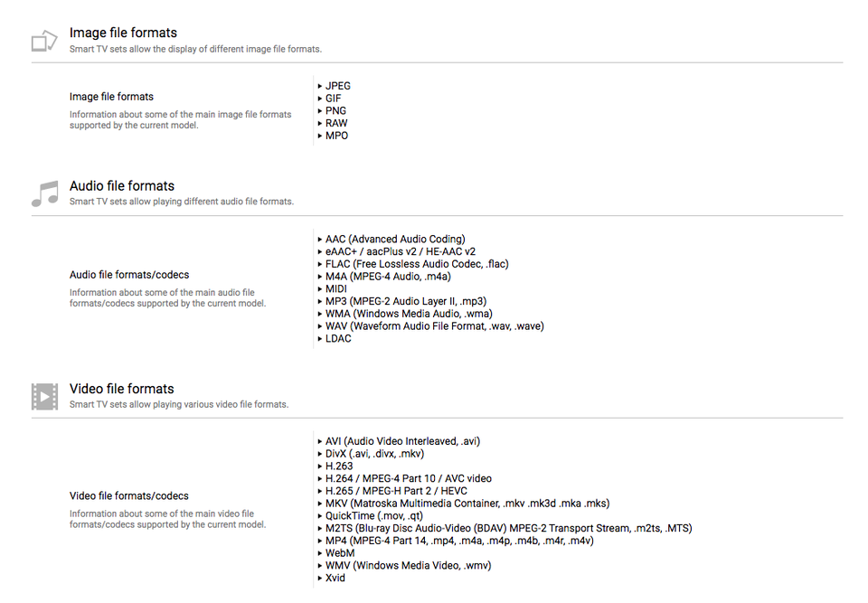Expand the PNG image format entry

click(335, 111)
